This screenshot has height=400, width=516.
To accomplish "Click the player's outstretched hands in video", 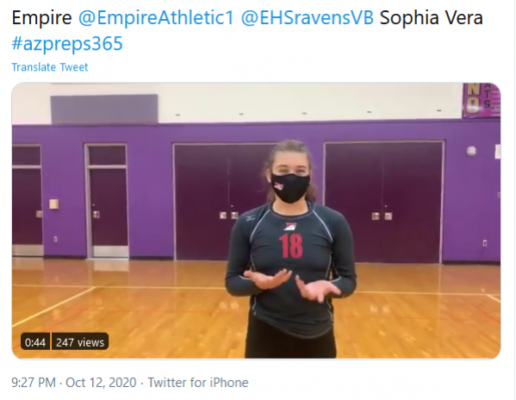I will 292,284.
